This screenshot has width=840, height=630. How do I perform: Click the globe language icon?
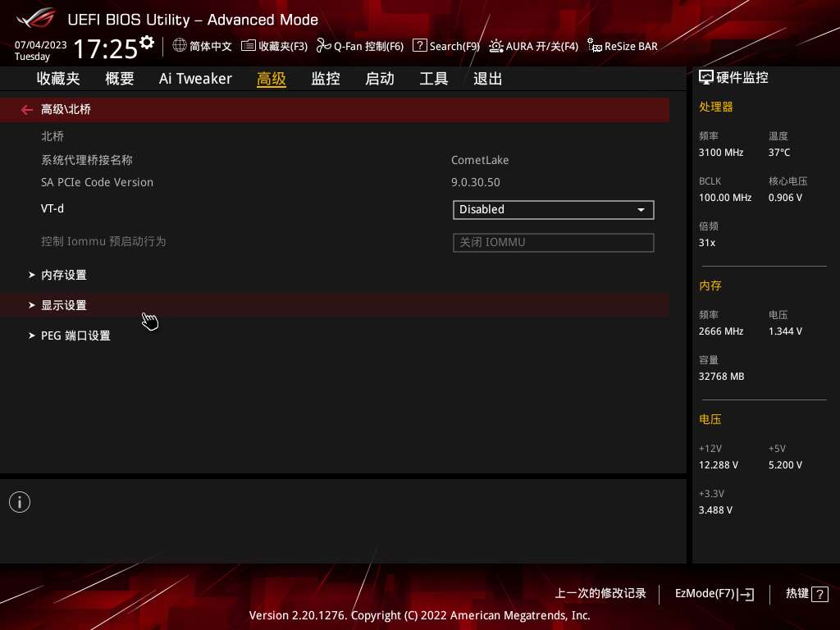click(180, 46)
